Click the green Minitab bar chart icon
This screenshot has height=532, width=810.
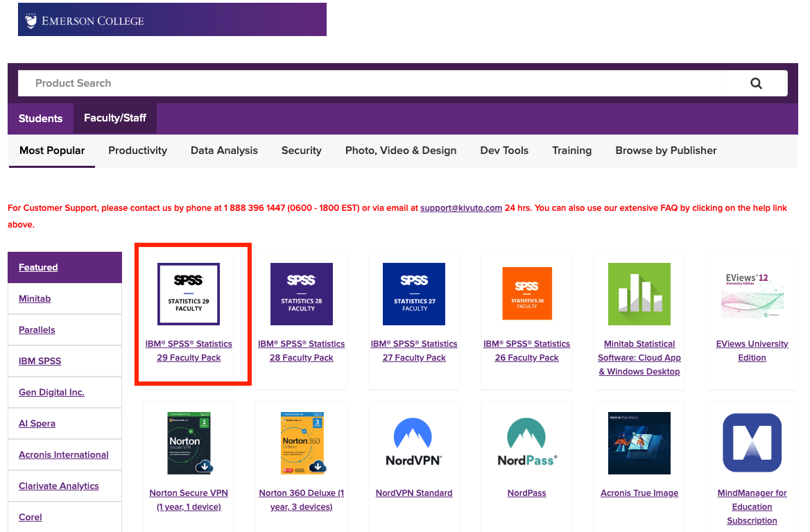coord(639,293)
